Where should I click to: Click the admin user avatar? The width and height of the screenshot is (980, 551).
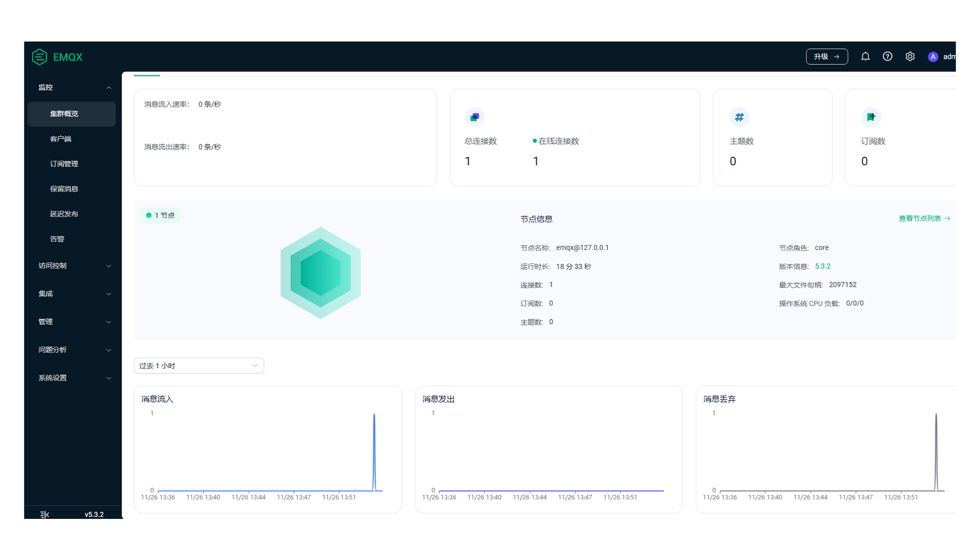(x=933, y=57)
